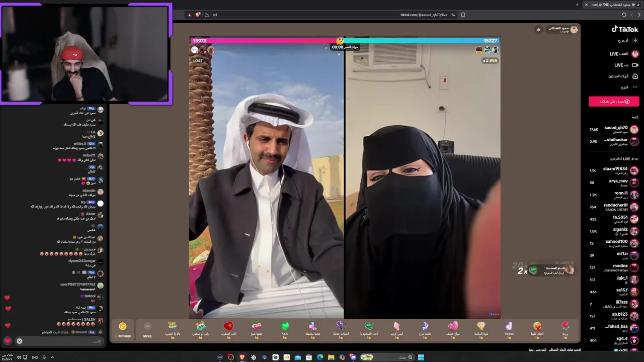Click right-side top gifters avatars
Screen dimensions: 644x362
click(487, 50)
